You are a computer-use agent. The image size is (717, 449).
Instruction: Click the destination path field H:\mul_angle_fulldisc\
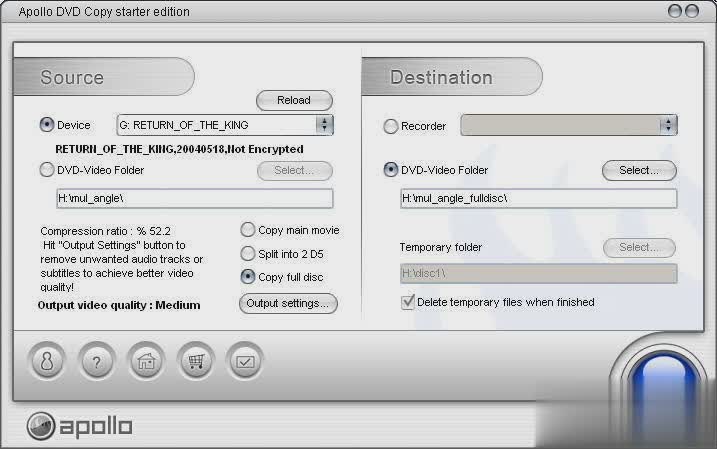(539, 198)
